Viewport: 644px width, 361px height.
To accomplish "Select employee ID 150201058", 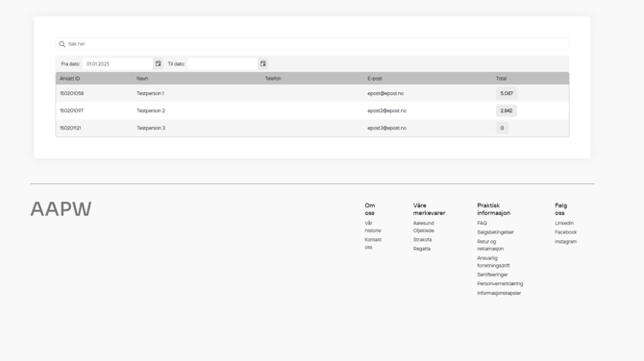I will pos(71,93).
